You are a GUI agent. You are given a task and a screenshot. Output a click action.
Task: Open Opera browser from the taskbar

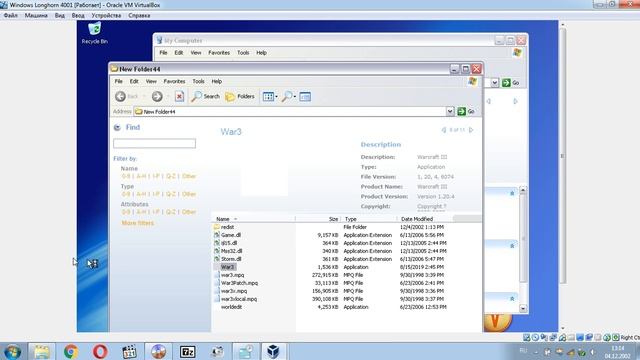pos(100,351)
